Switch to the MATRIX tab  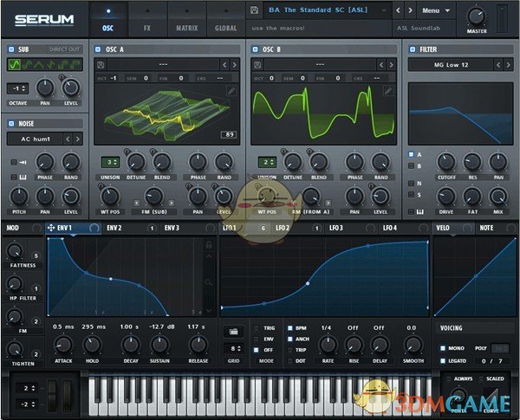pos(186,20)
